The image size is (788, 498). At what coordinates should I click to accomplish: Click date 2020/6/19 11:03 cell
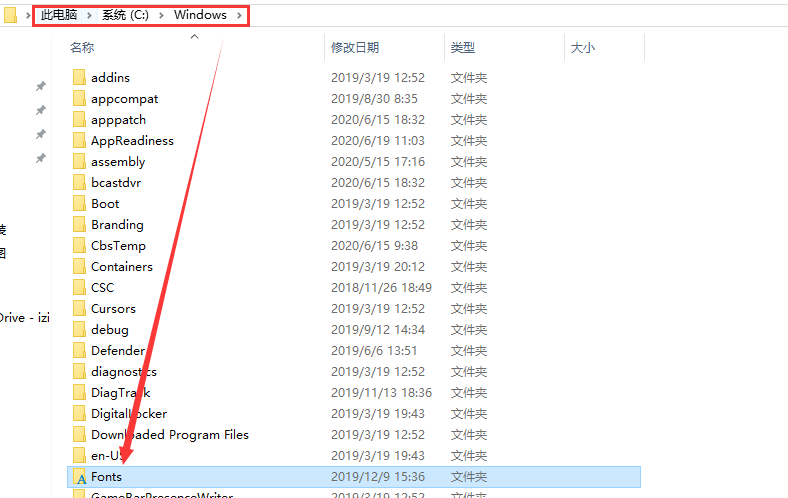point(377,141)
